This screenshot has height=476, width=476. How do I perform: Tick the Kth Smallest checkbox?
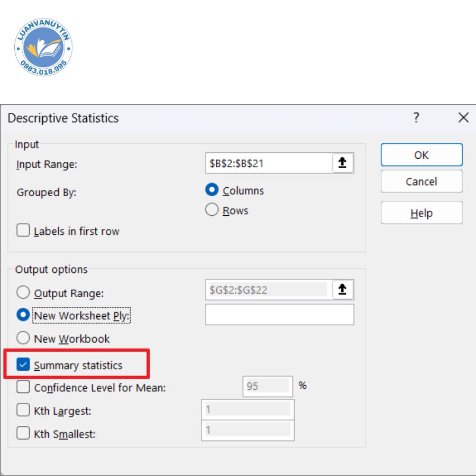coord(23,433)
